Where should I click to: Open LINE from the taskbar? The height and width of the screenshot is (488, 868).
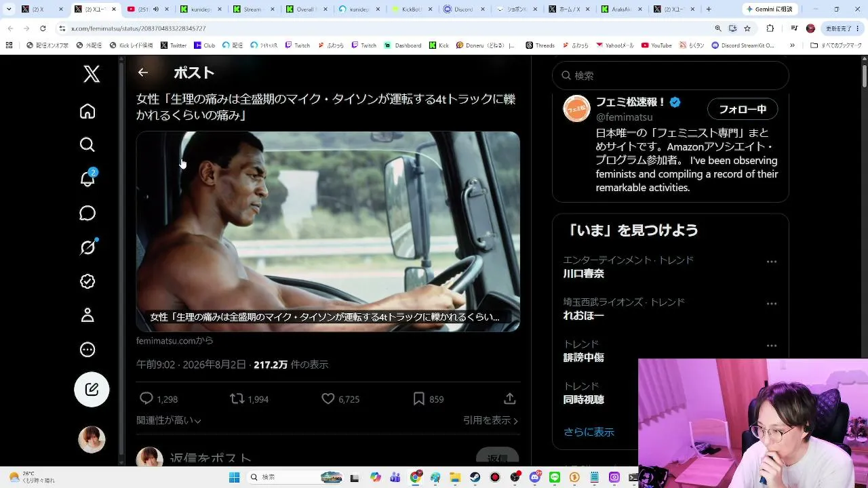555,477
